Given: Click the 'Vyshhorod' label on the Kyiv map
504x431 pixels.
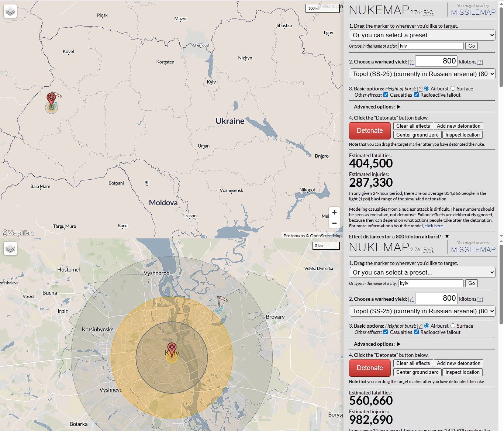Looking at the screenshot, I should point(157,273).
